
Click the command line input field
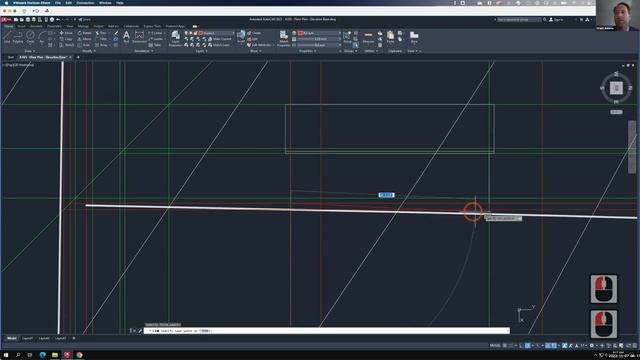tap(327, 331)
